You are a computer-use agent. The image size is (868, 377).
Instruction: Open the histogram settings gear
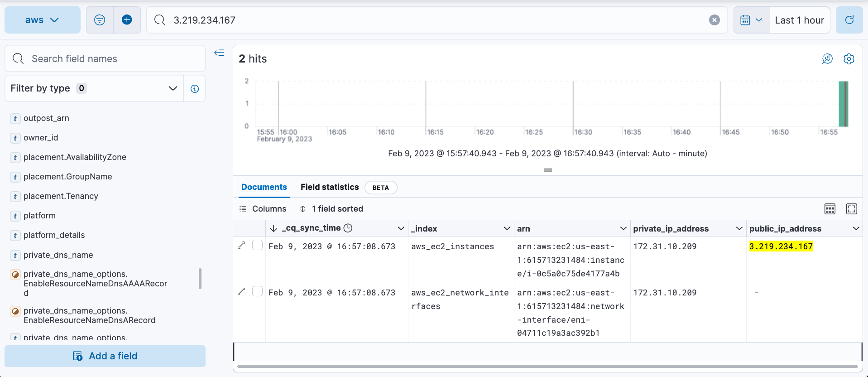click(849, 59)
